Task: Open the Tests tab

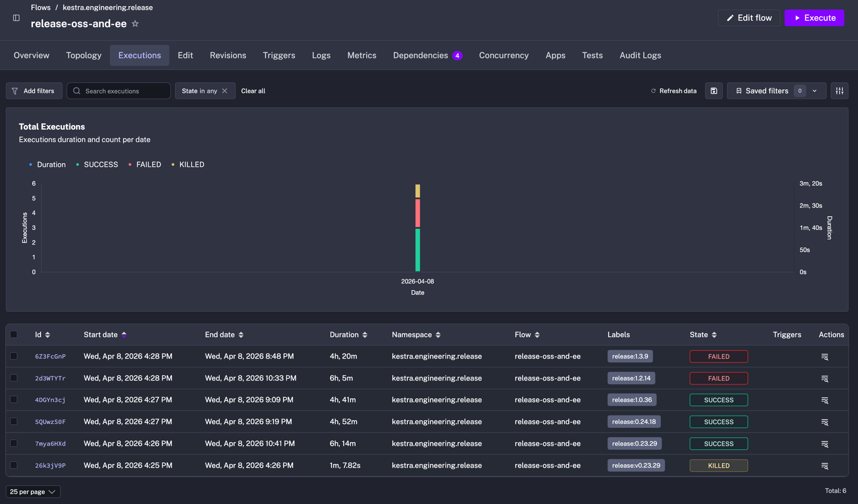Action: point(593,55)
